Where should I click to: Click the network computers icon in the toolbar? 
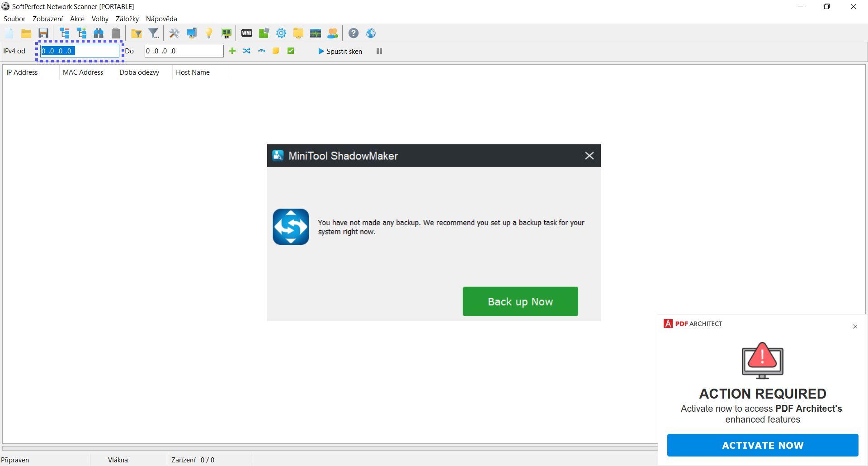pos(192,33)
